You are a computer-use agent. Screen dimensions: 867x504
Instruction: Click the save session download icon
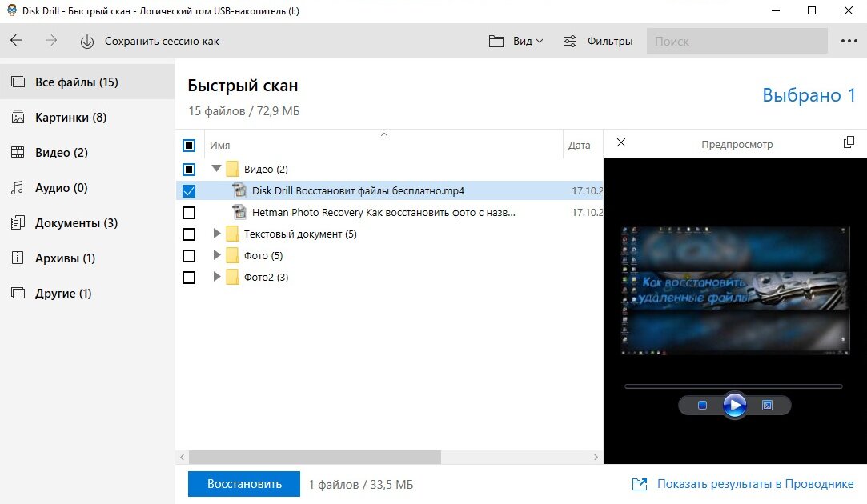tap(86, 42)
